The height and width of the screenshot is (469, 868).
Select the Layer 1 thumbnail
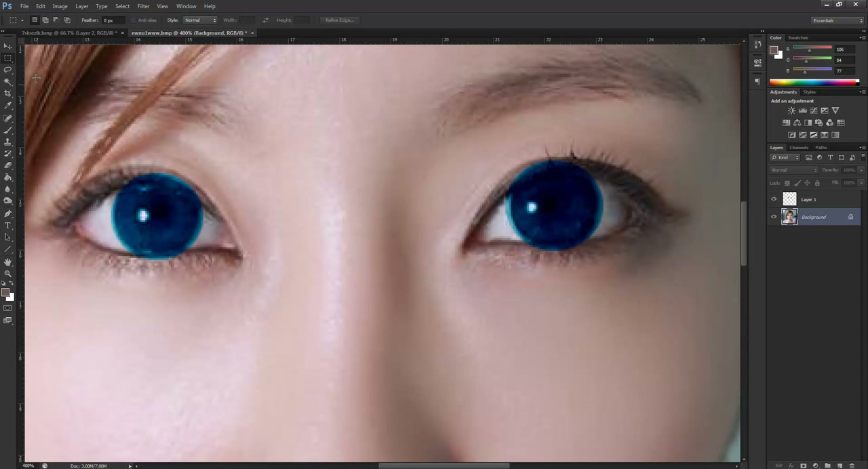click(x=789, y=199)
